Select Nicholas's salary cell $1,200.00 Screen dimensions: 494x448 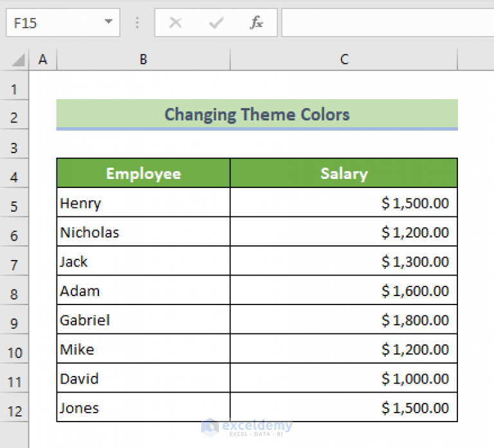coord(343,232)
